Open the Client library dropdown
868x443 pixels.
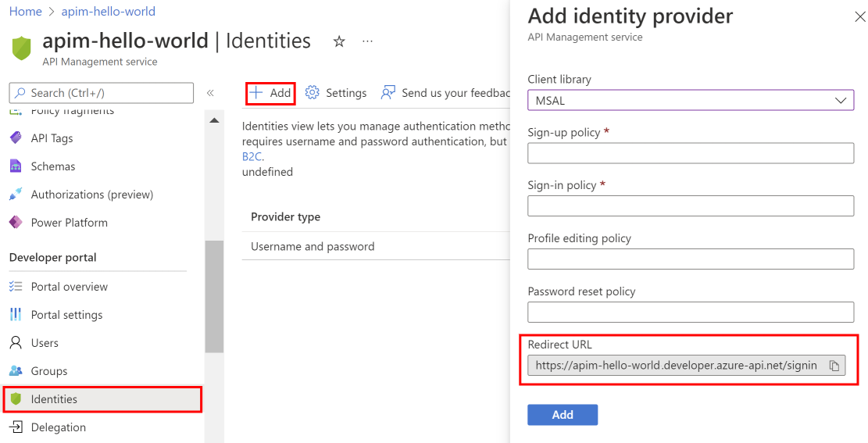(691, 101)
